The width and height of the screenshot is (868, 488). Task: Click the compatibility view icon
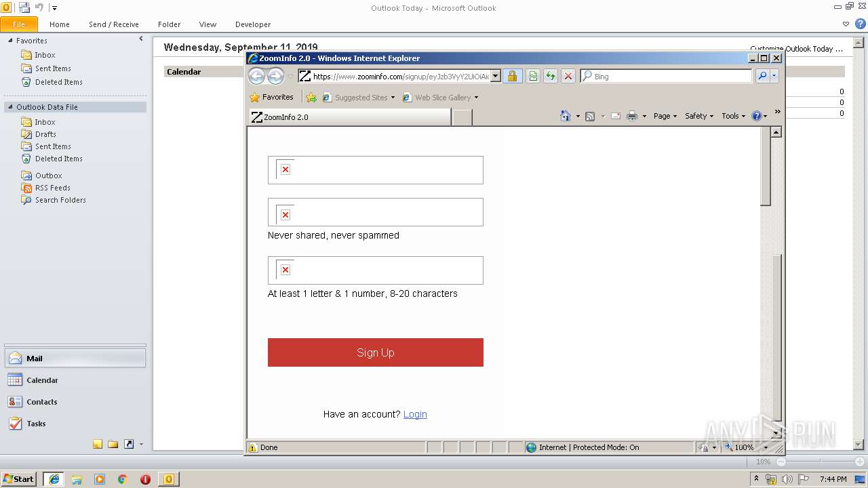(x=533, y=76)
